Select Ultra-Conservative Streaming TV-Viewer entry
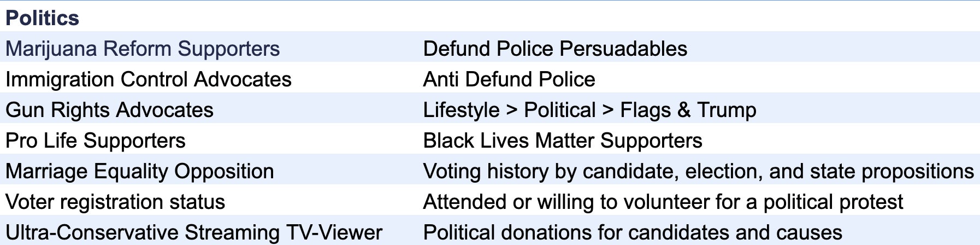Screen dimensions: 980x245 point(194,232)
